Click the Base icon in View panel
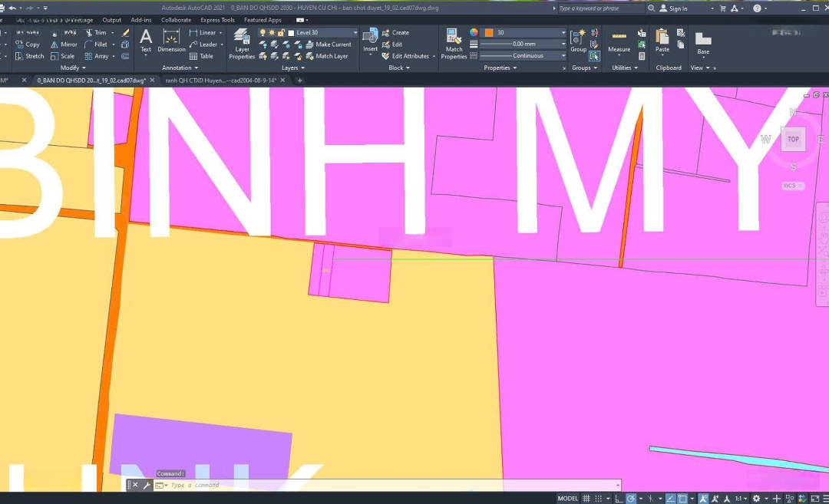The image size is (829, 504). point(702,42)
